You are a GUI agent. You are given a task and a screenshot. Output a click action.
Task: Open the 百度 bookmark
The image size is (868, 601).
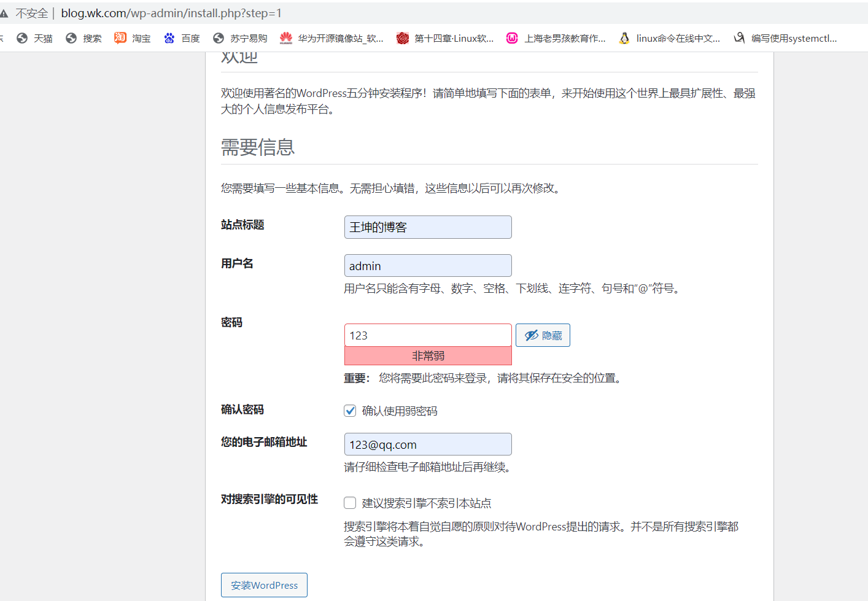(182, 38)
